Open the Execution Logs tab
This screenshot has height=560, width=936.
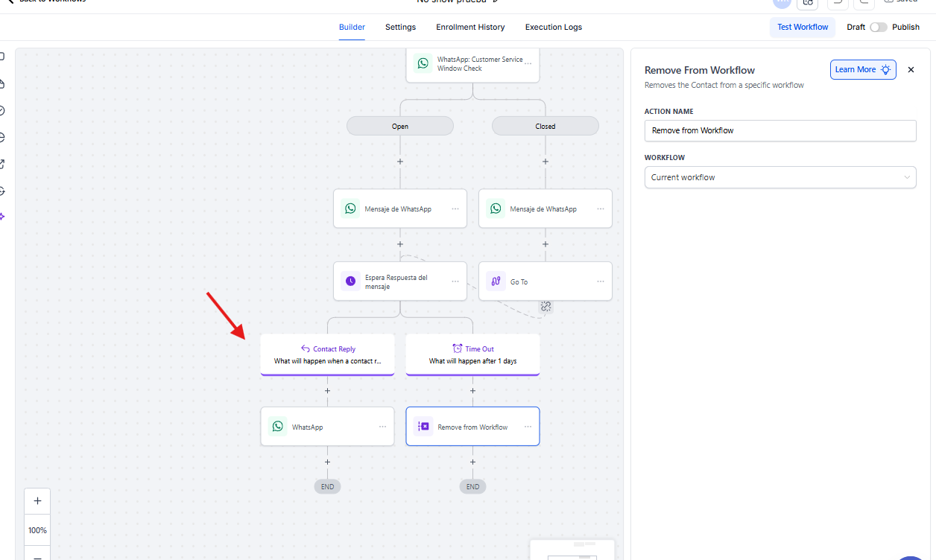point(553,27)
